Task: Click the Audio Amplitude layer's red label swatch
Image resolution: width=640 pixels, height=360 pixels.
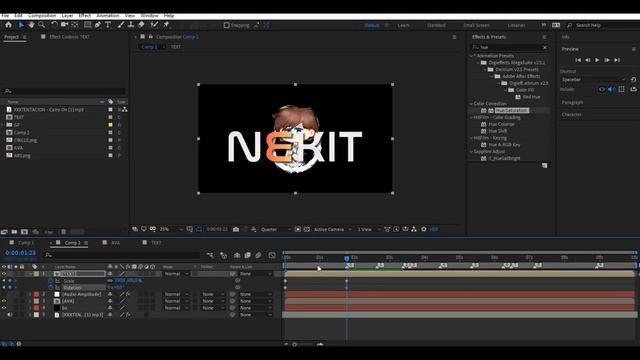Action: click(36, 294)
